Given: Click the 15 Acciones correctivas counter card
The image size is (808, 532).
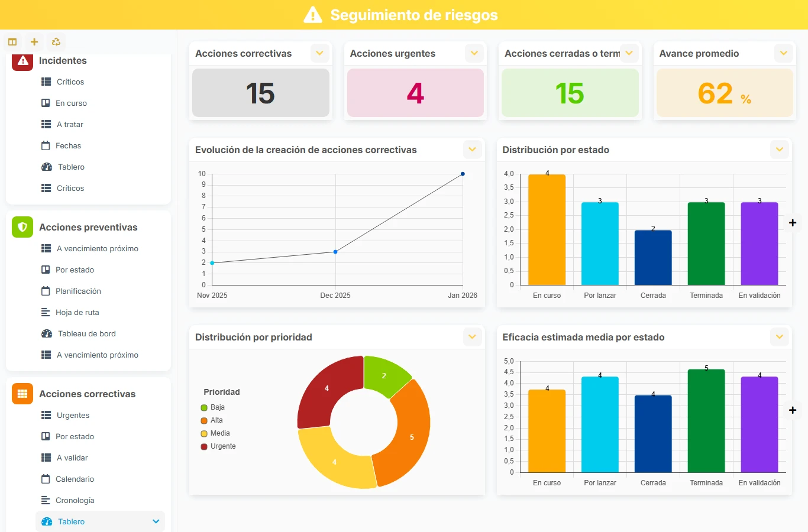Looking at the screenshot, I should tap(261, 93).
